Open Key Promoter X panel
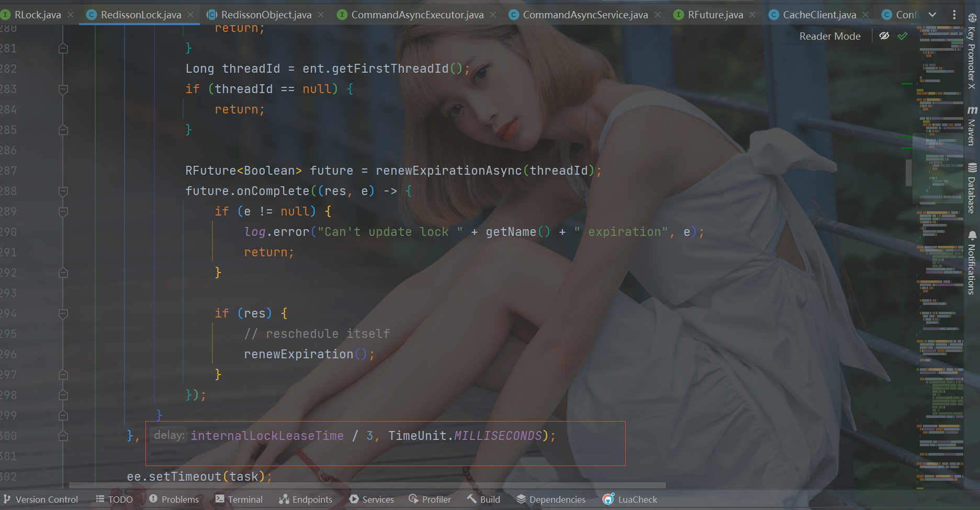 [x=972, y=51]
